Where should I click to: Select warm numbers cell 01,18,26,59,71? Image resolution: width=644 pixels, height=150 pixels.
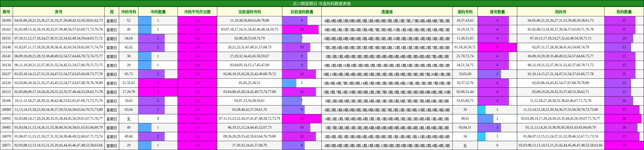tap(465, 47)
